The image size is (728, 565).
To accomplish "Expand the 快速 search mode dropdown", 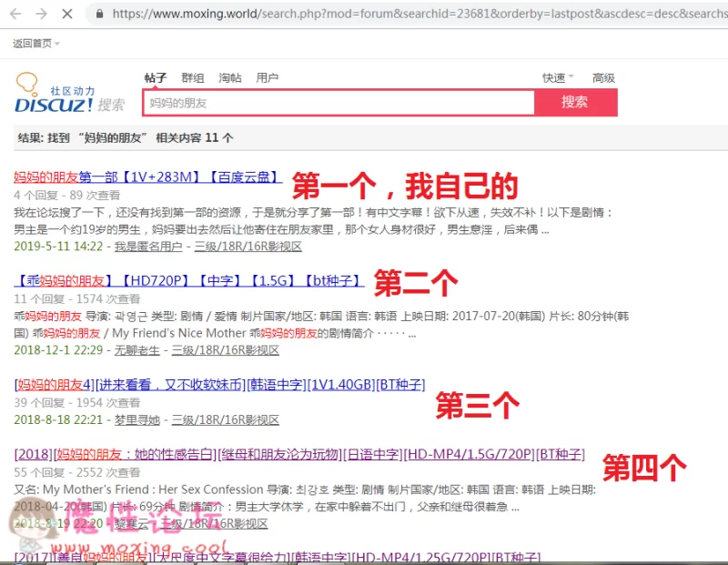I will 558,77.
